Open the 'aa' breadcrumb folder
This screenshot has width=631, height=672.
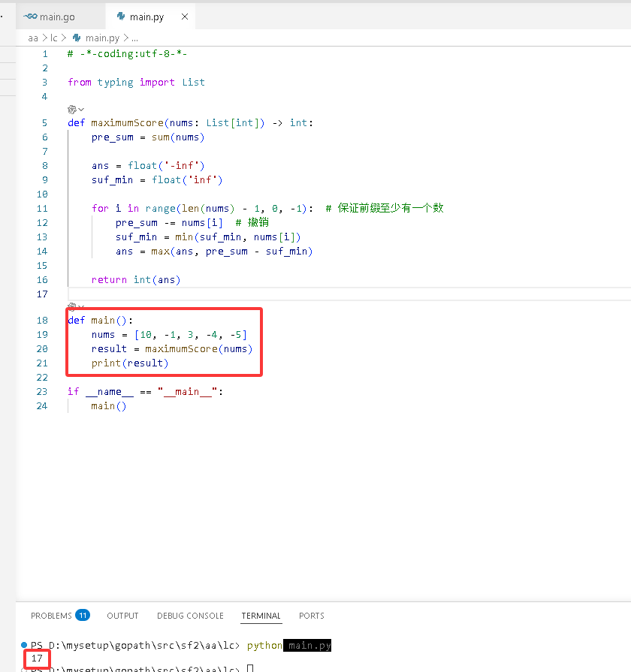tap(33, 38)
